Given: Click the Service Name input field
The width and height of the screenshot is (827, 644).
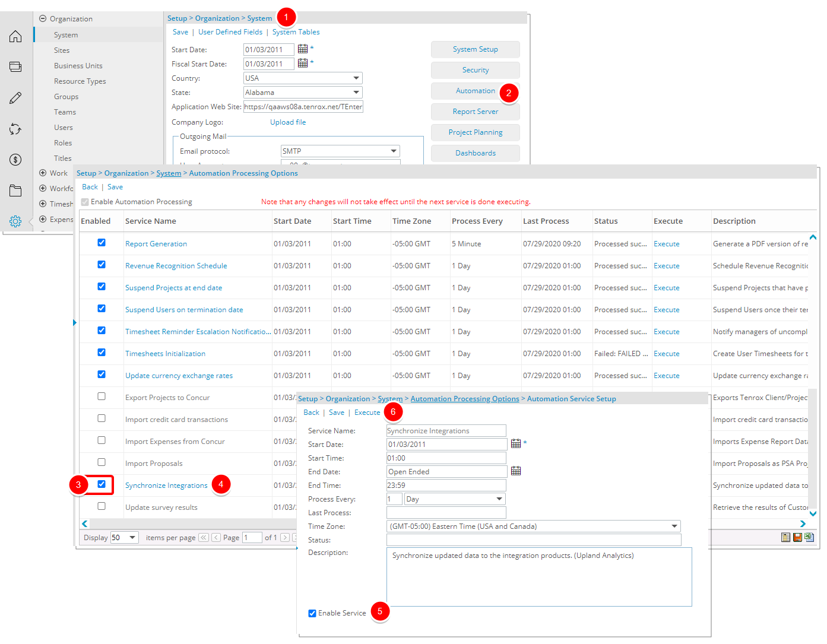Looking at the screenshot, I should point(446,431).
